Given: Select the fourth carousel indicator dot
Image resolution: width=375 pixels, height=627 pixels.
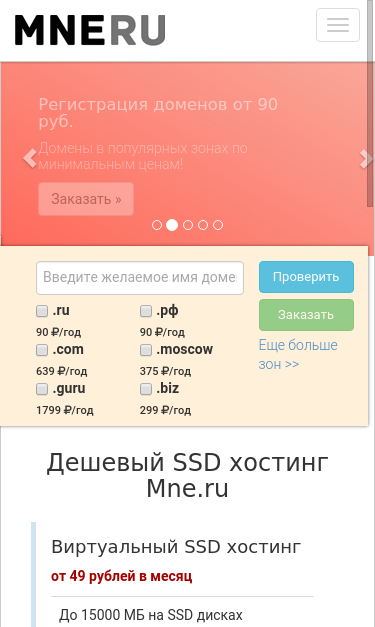Looking at the screenshot, I should pos(203,225).
